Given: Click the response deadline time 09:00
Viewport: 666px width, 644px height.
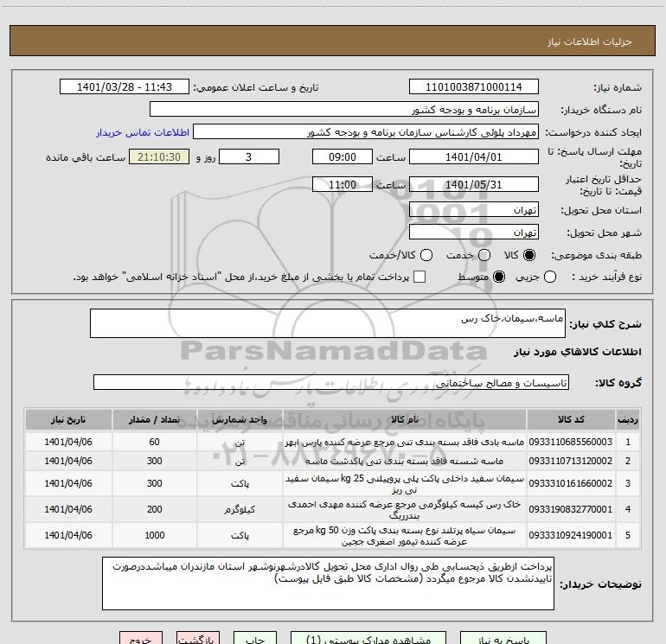Looking at the screenshot, I should pyautogui.click(x=343, y=156).
